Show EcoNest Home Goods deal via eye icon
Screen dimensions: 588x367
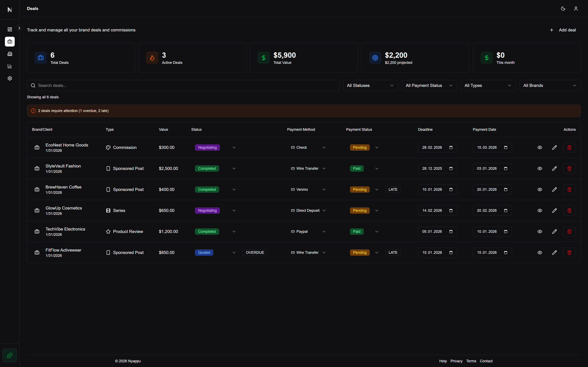click(x=540, y=147)
